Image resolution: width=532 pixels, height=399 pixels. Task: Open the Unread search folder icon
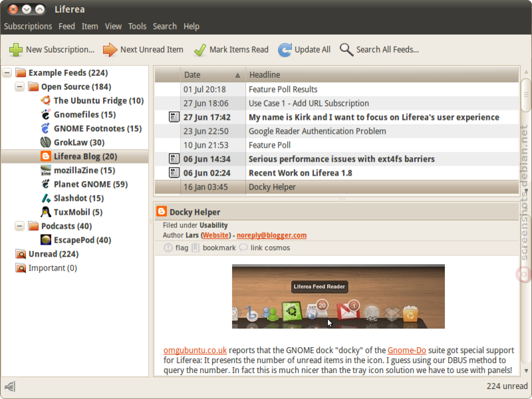[21, 254]
